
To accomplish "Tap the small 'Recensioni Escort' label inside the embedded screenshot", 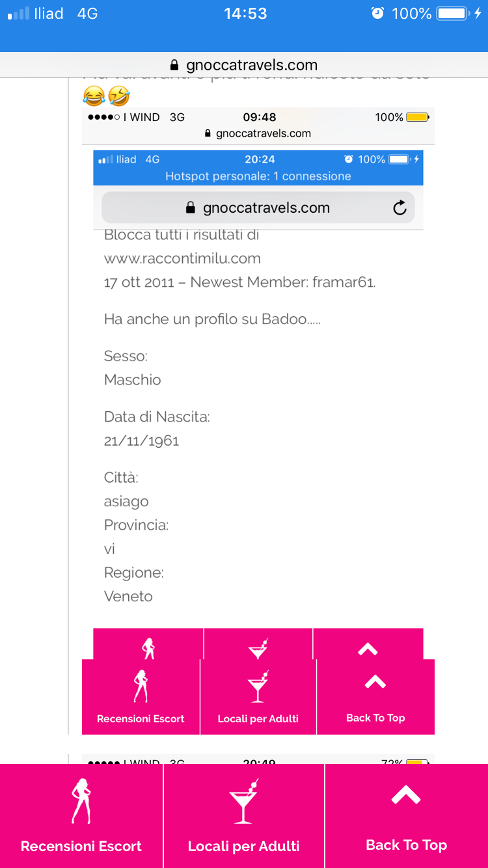I will tap(141, 718).
